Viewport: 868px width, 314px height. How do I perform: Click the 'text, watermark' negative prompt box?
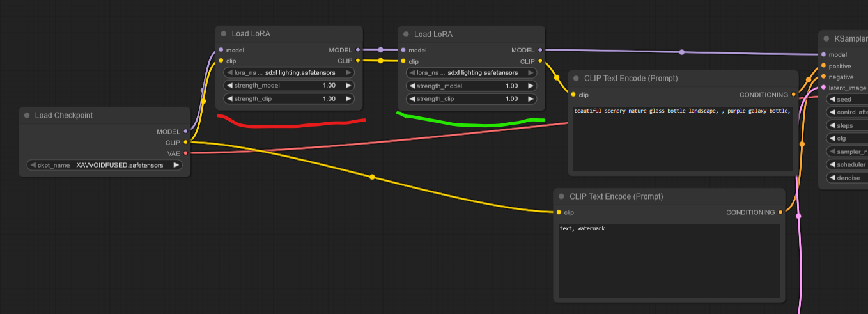click(x=669, y=262)
